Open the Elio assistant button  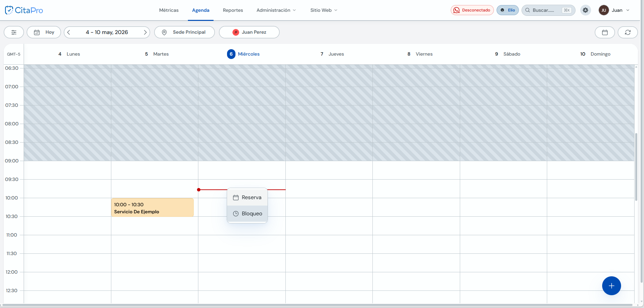pyautogui.click(x=508, y=10)
